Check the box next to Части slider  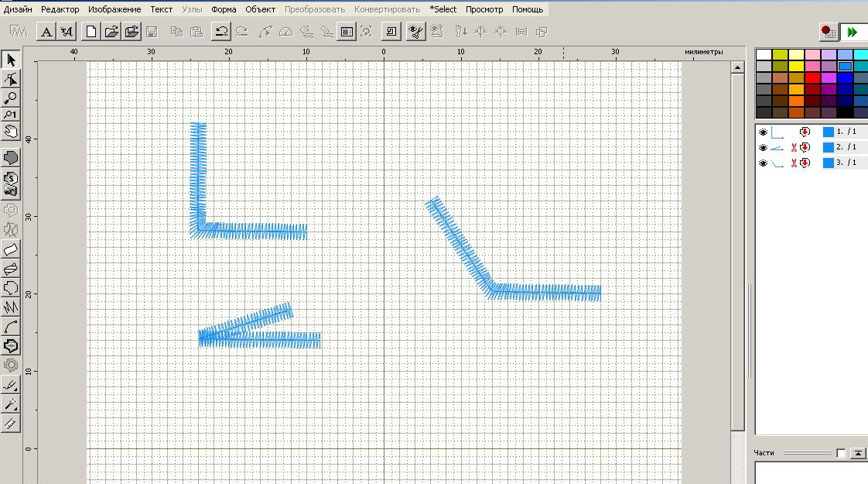[841, 453]
